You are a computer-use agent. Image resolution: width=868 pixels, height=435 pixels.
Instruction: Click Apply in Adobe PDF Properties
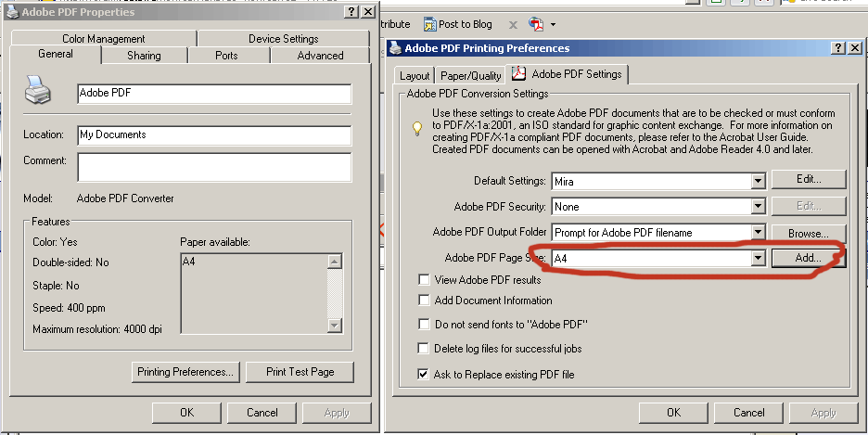click(x=337, y=413)
